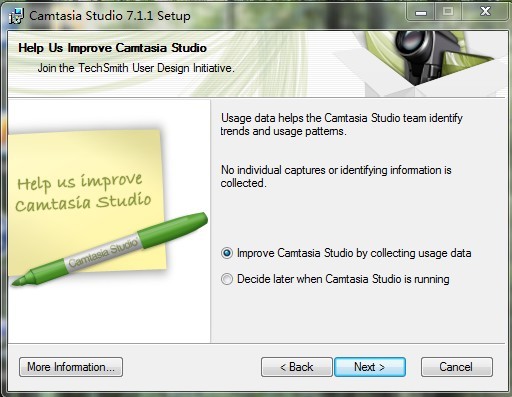The width and height of the screenshot is (512, 397).
Task: Close the setup window with X
Action: click(485, 12)
